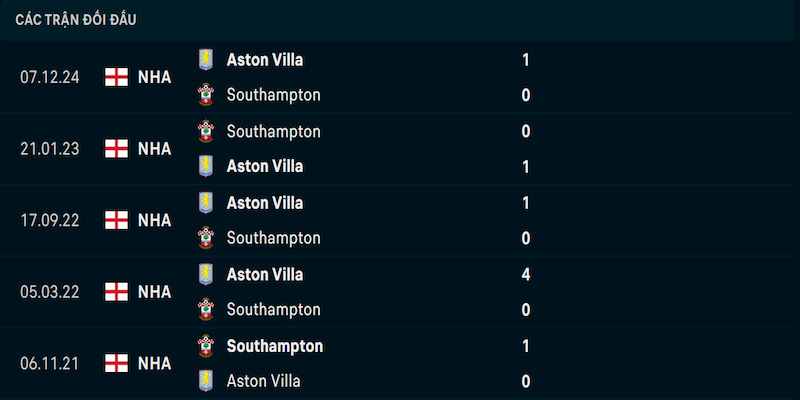Click England flag next to 07.12.24 date
The image size is (800, 400).
(116, 77)
